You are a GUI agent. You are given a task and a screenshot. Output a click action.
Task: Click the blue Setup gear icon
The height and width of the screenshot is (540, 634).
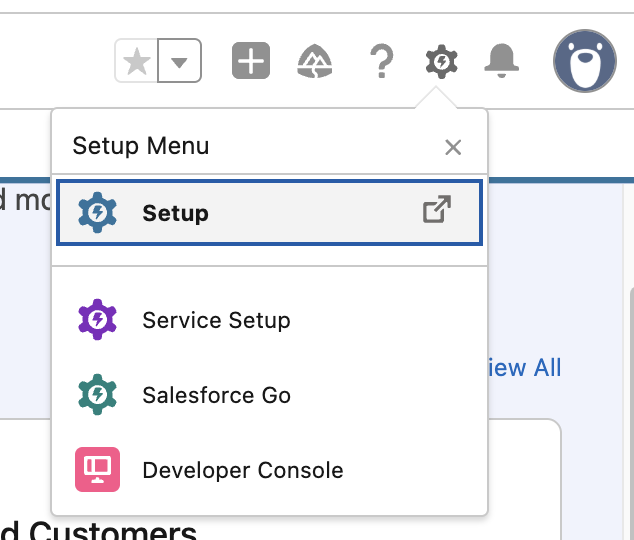tap(97, 213)
